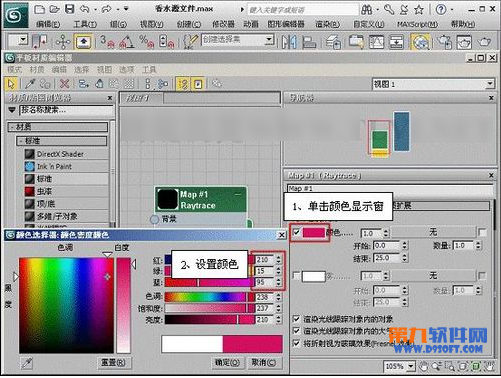
Task: Click the favorites star icon
Action: click(419, 9)
